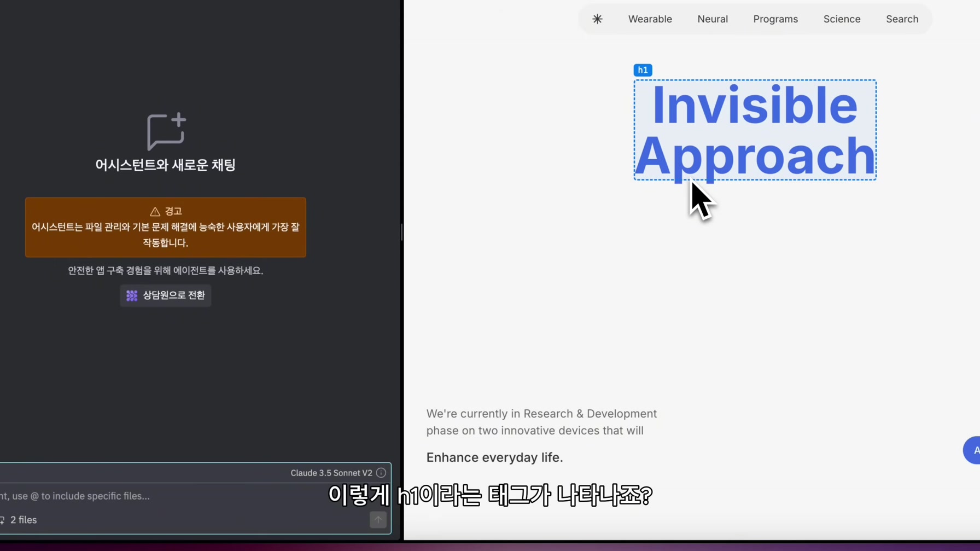Screen dimensions: 980x551
Task: Focus the chat prompt input field
Action: 194,496
